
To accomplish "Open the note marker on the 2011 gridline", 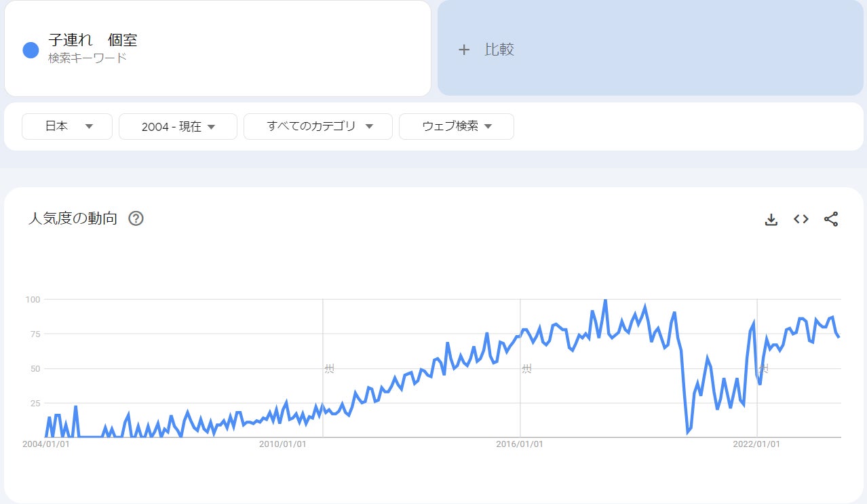I will pyautogui.click(x=329, y=369).
